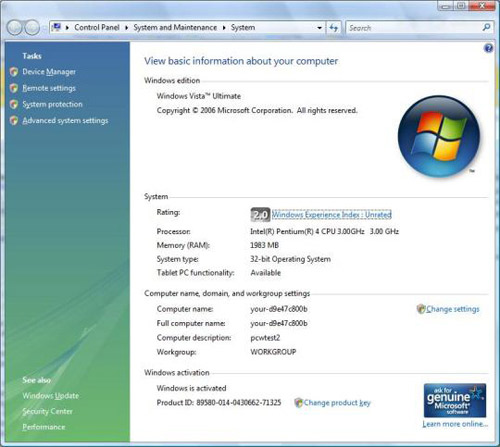The height and width of the screenshot is (447, 500).
Task: Click the shield icon beside Advanced system settings
Action: [14, 120]
